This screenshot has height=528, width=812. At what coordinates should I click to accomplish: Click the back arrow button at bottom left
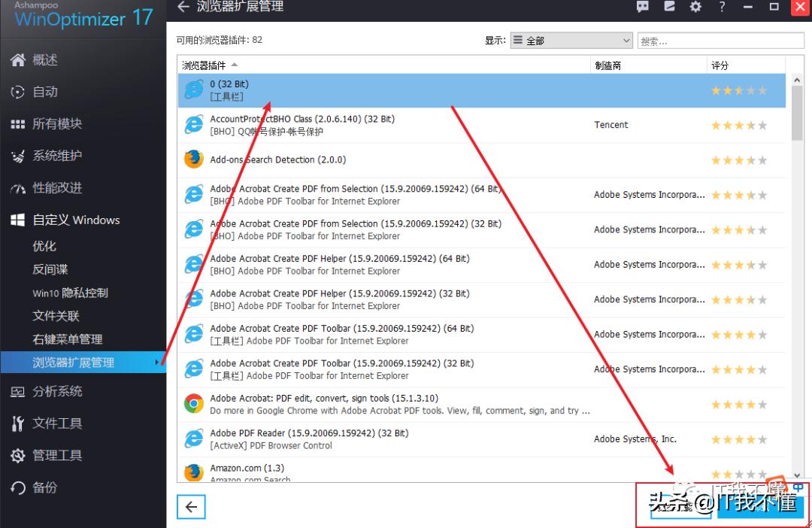coord(191,507)
